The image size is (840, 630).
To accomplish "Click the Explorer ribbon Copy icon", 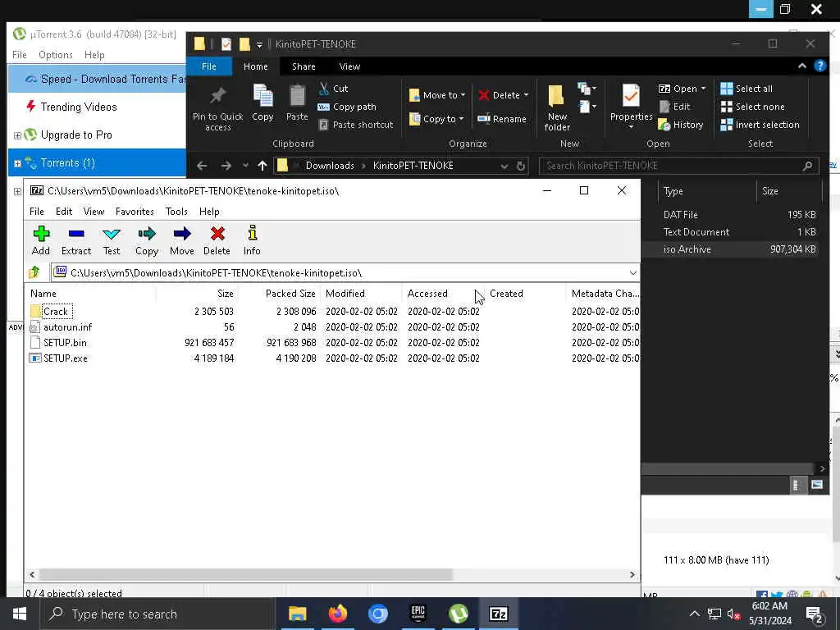I will [x=262, y=103].
